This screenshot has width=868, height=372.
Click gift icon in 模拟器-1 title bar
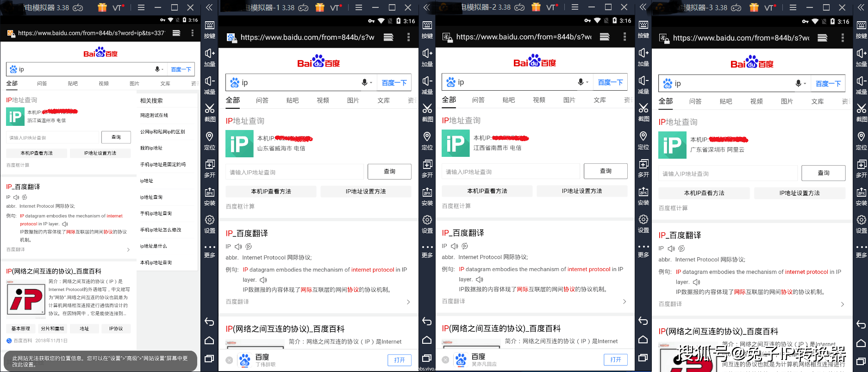point(320,7)
